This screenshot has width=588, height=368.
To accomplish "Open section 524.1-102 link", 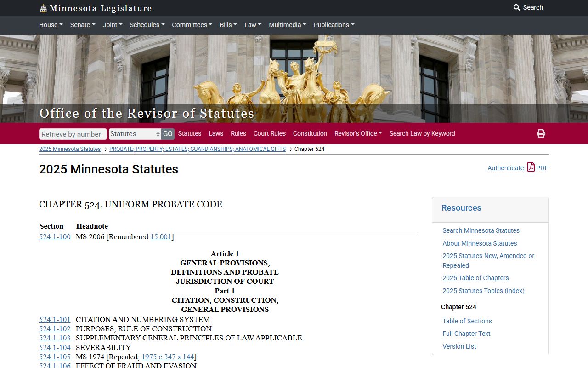I will click(55, 329).
